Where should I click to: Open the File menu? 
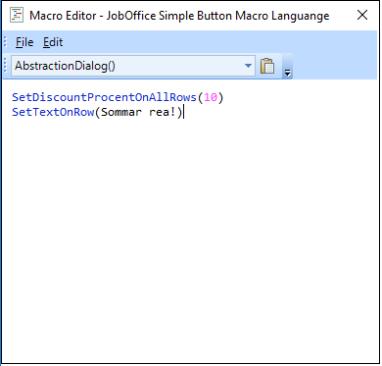pos(24,42)
